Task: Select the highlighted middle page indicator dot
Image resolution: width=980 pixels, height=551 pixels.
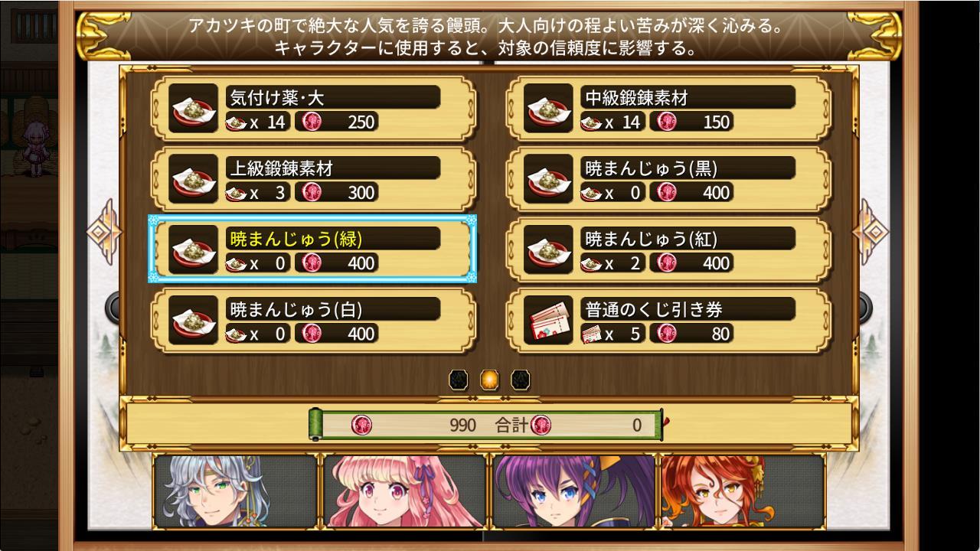Action: (x=489, y=380)
